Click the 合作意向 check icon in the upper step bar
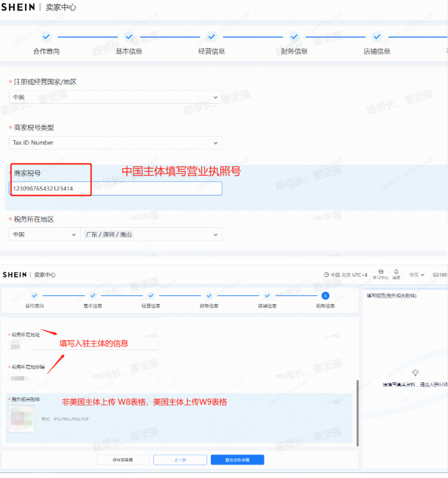 pyautogui.click(x=47, y=37)
